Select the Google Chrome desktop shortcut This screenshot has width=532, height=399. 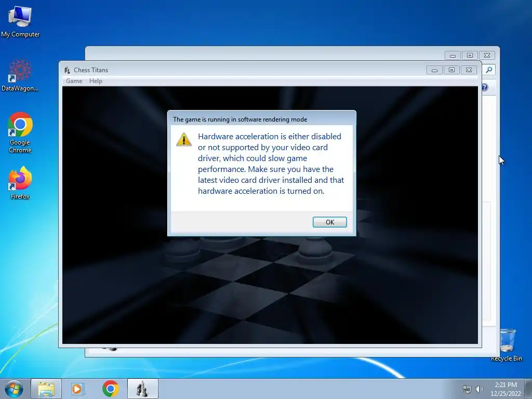(x=20, y=132)
